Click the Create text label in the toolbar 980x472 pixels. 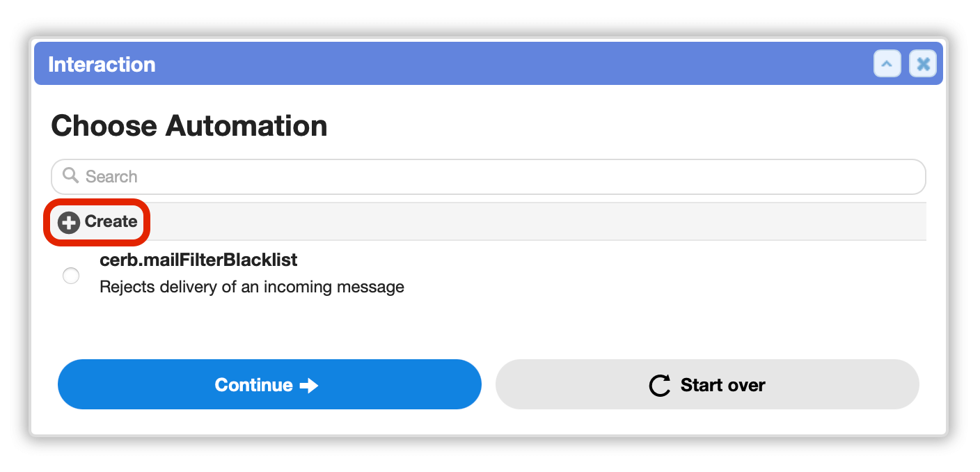111,222
